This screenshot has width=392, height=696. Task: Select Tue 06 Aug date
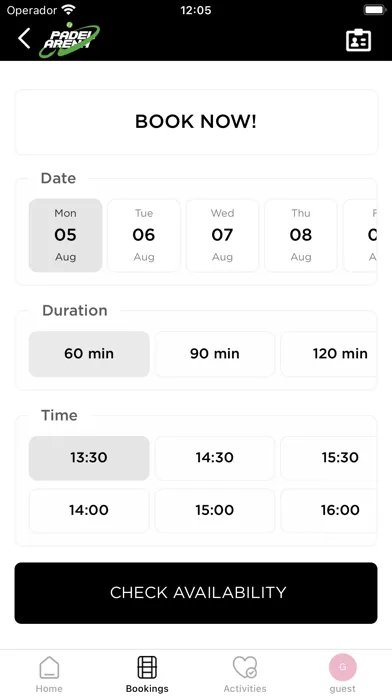point(144,235)
